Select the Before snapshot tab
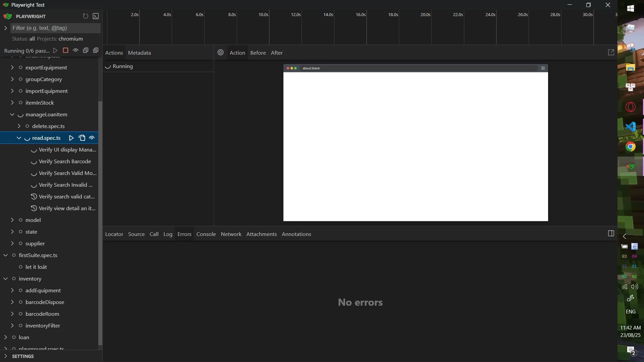The width and height of the screenshot is (644, 362). [x=258, y=53]
